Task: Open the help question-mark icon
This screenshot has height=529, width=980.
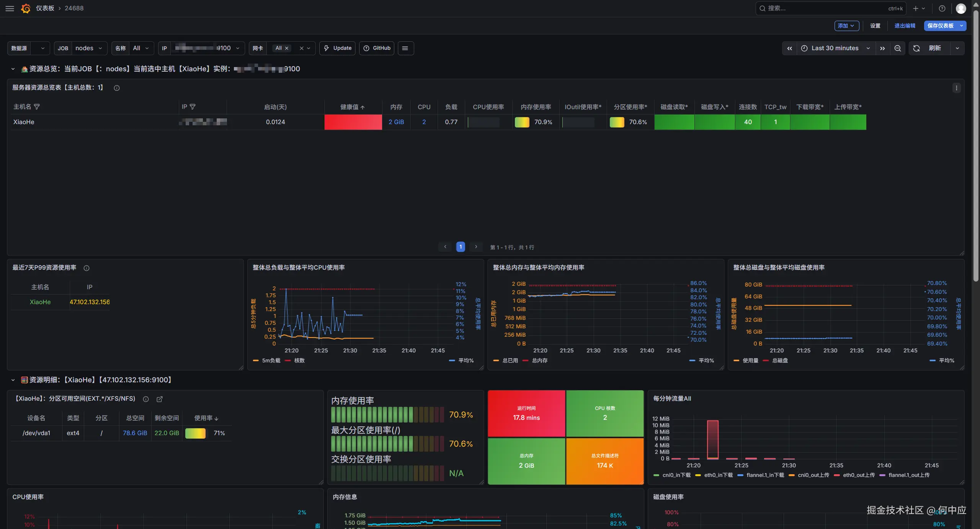Action: (x=942, y=8)
